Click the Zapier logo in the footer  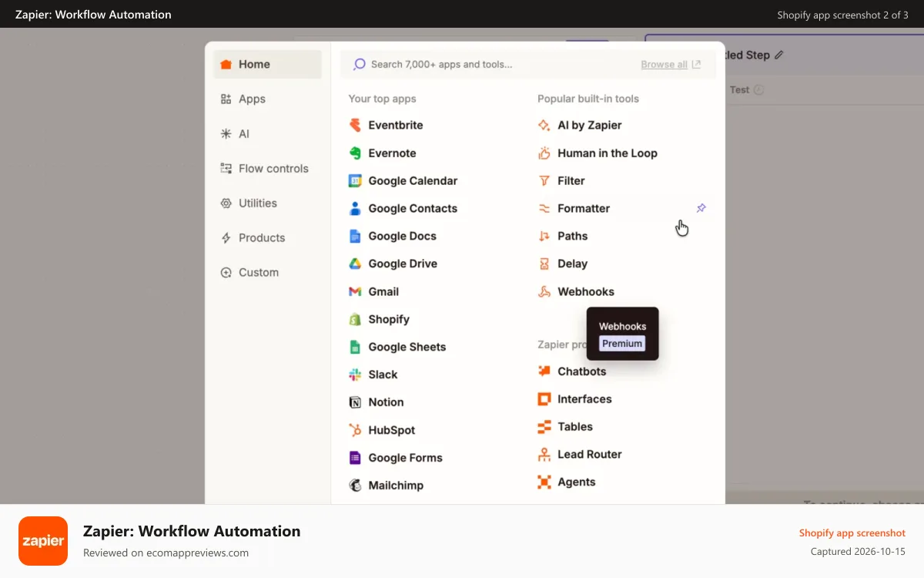[43, 541]
